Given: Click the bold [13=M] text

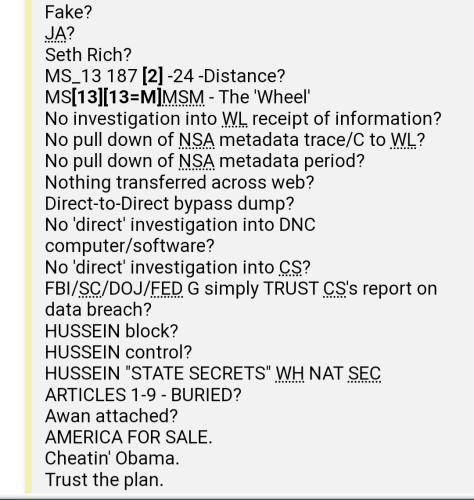Looking at the screenshot, I should [132, 97].
